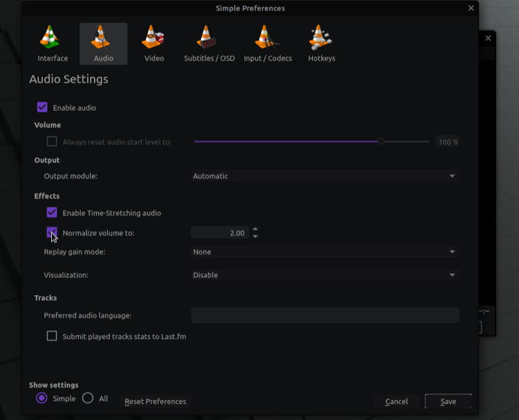Image resolution: width=519 pixels, height=420 pixels.
Task: Open the Video preferences cone icon
Action: pyautogui.click(x=153, y=37)
